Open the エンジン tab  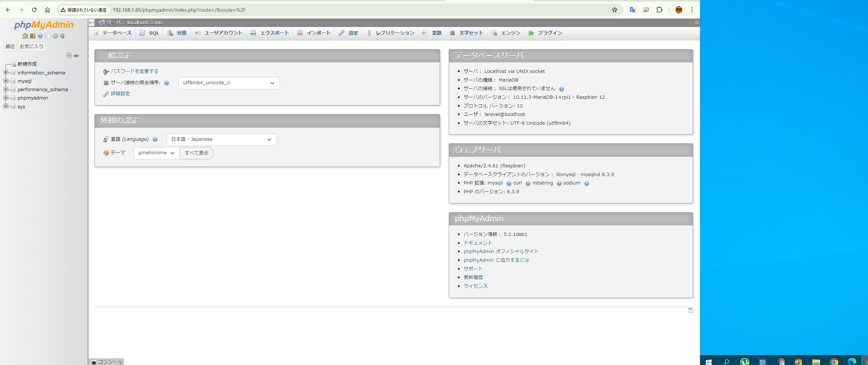point(506,33)
